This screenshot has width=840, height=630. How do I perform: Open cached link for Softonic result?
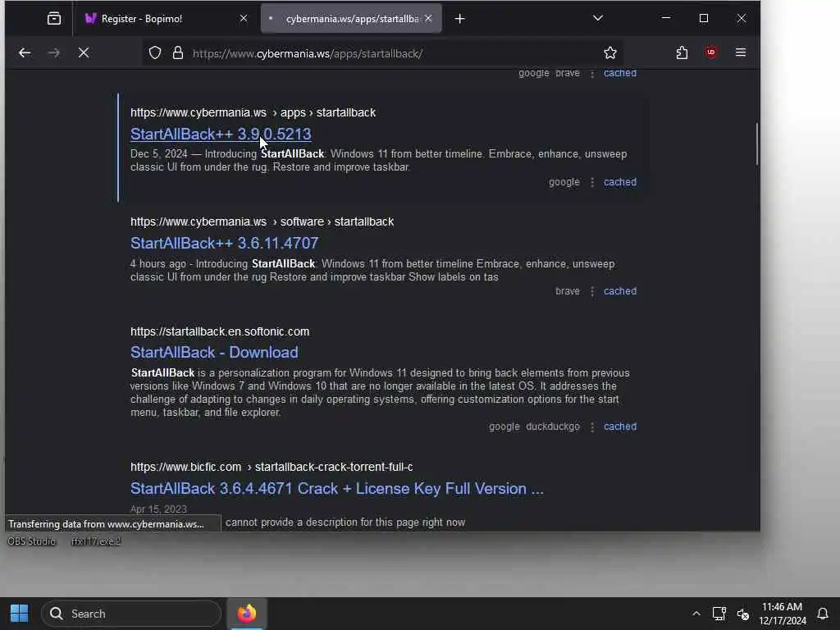(620, 427)
